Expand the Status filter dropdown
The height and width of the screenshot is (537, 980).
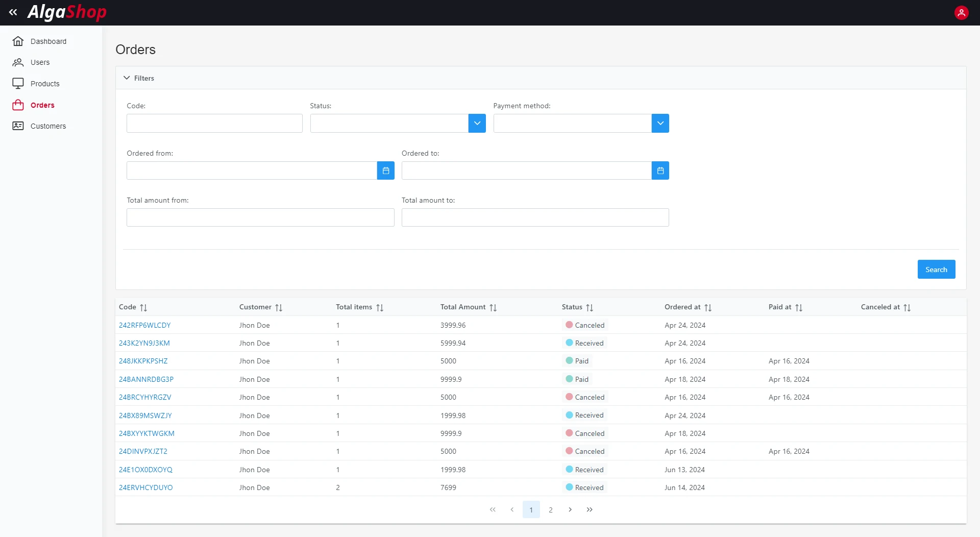coord(477,123)
